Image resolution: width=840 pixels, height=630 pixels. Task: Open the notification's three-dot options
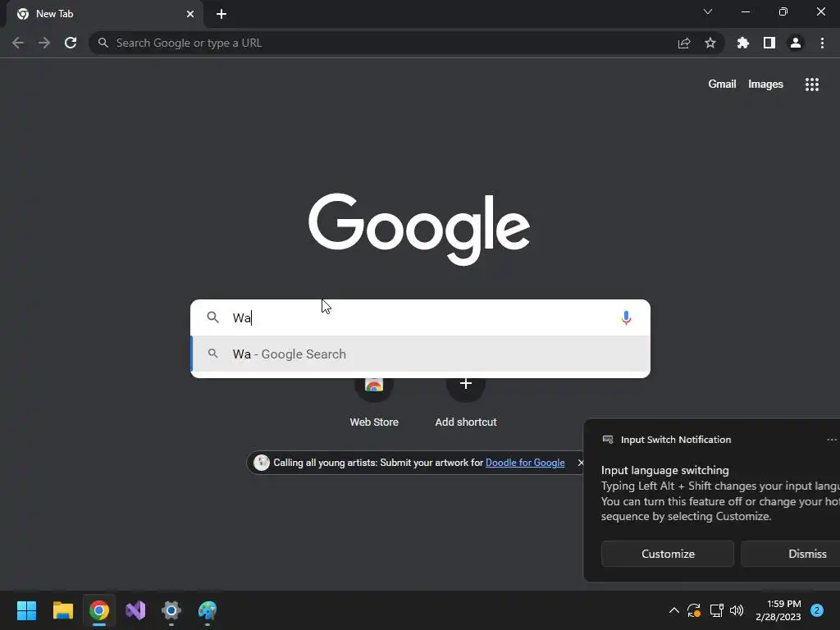pos(832,440)
